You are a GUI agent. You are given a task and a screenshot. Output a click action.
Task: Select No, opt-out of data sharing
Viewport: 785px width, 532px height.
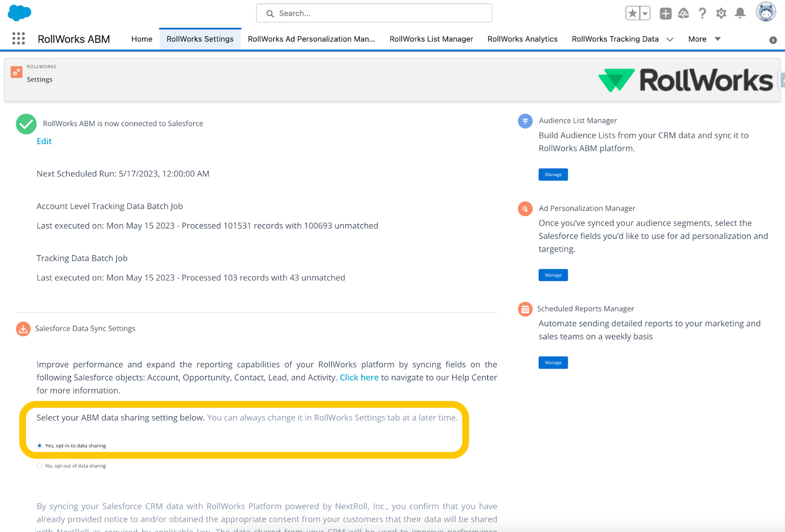click(x=40, y=466)
